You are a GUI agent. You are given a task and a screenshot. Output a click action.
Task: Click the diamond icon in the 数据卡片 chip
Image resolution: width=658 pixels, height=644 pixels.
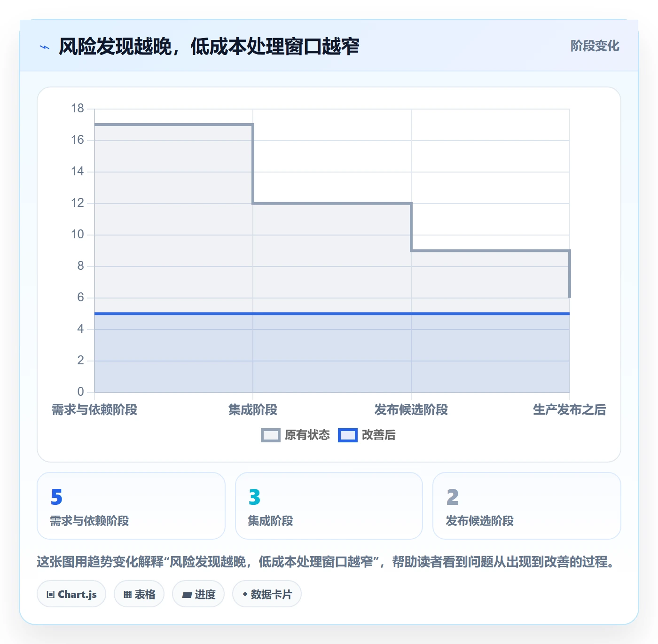[x=245, y=594]
